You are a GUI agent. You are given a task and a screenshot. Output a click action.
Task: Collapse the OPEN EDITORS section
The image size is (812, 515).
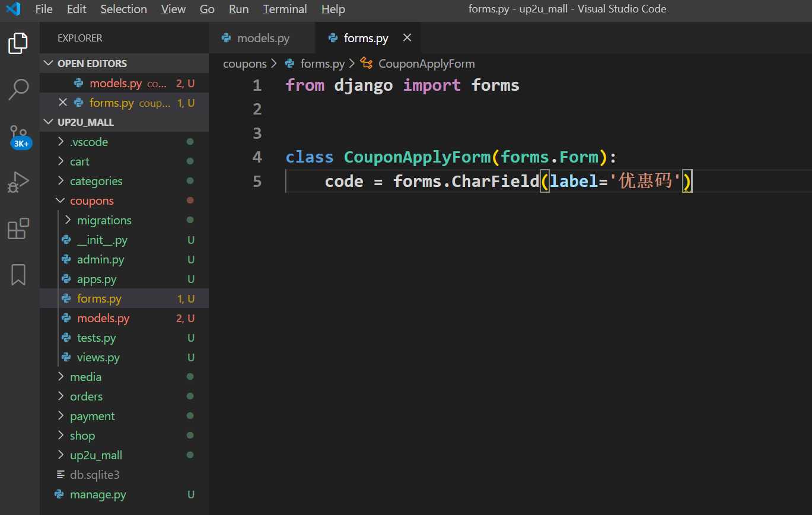pyautogui.click(x=124, y=63)
